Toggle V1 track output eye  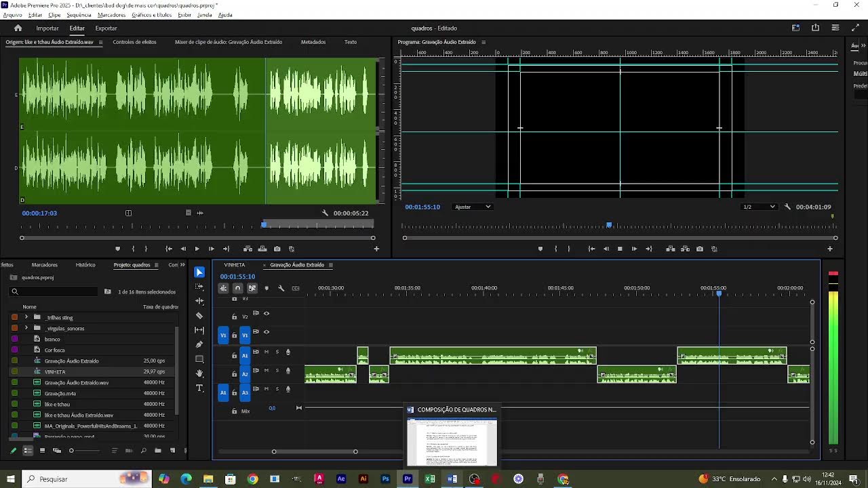click(267, 331)
